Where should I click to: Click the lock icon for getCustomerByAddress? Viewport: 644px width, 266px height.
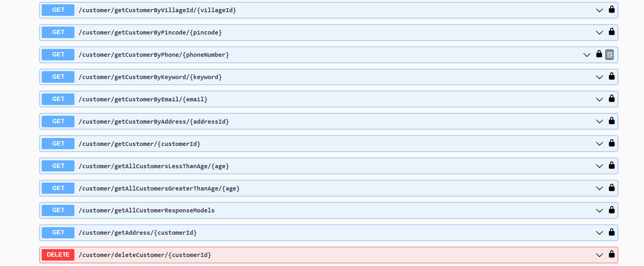(x=612, y=121)
